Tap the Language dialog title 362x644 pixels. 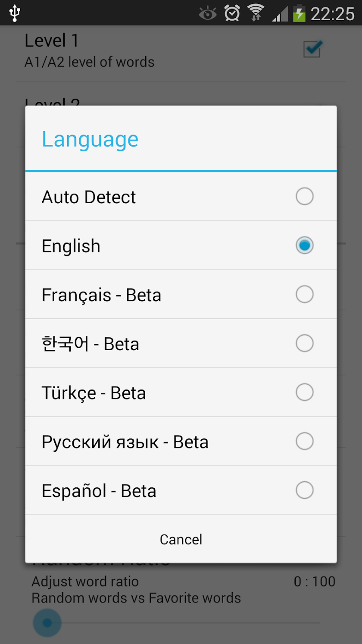[x=90, y=139]
